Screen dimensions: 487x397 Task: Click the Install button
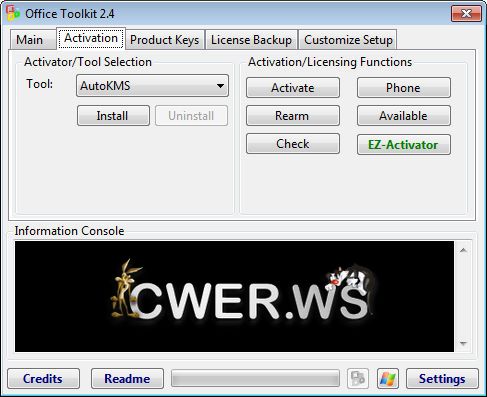click(113, 116)
